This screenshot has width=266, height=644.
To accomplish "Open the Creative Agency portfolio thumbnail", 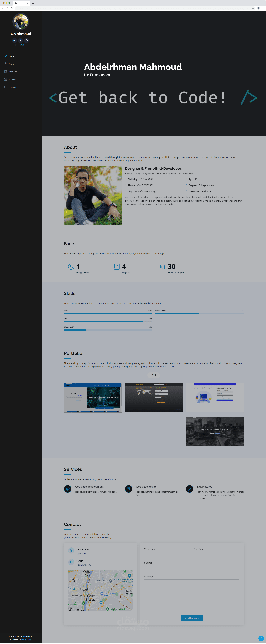I will point(215,431).
